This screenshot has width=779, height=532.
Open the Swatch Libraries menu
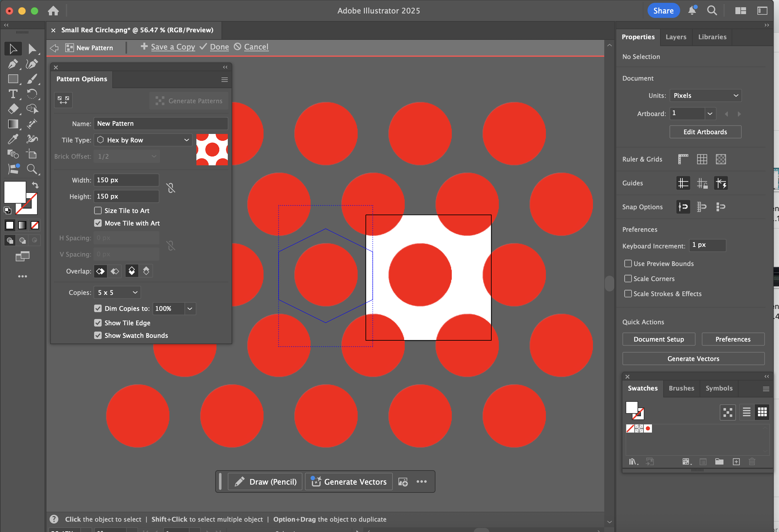coord(633,462)
